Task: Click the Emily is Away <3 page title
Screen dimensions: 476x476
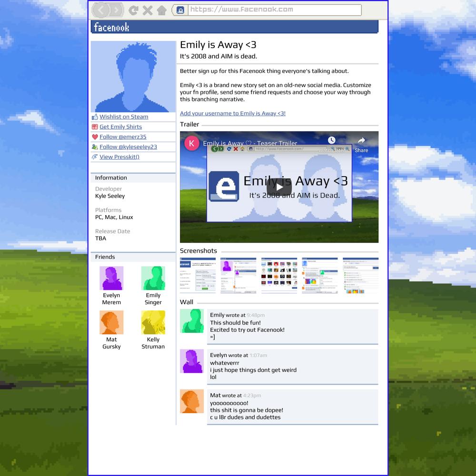Action: pyautogui.click(x=218, y=45)
